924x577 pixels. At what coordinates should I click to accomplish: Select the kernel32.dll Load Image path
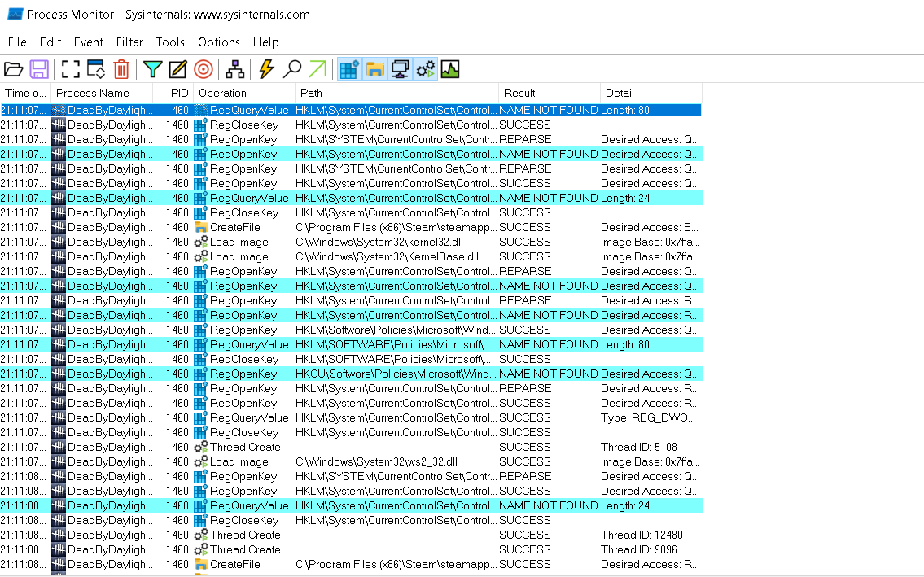pyautogui.click(x=379, y=243)
